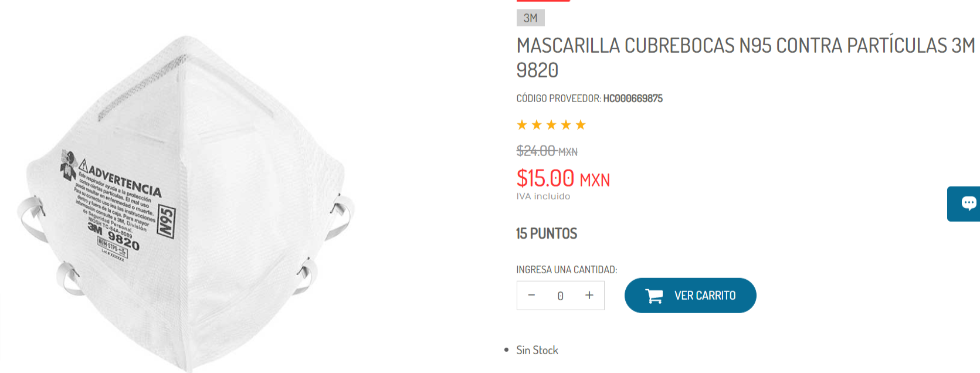Click the second rating star

click(x=537, y=125)
